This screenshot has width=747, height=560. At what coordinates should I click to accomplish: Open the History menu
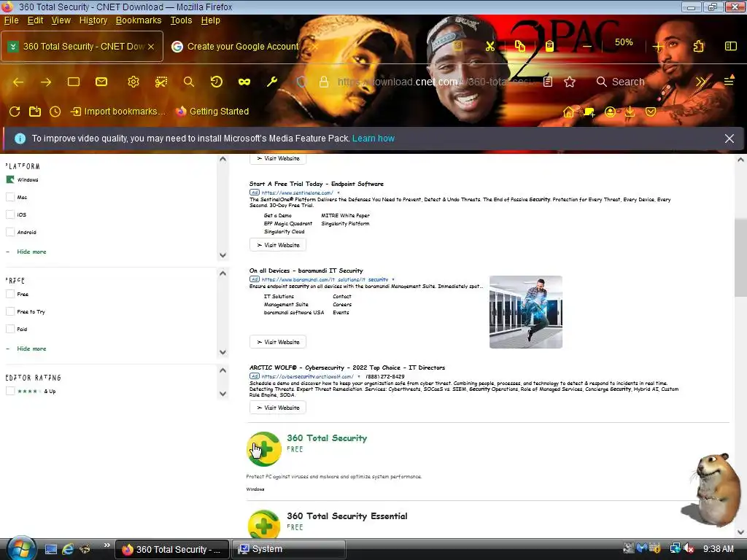pos(93,20)
